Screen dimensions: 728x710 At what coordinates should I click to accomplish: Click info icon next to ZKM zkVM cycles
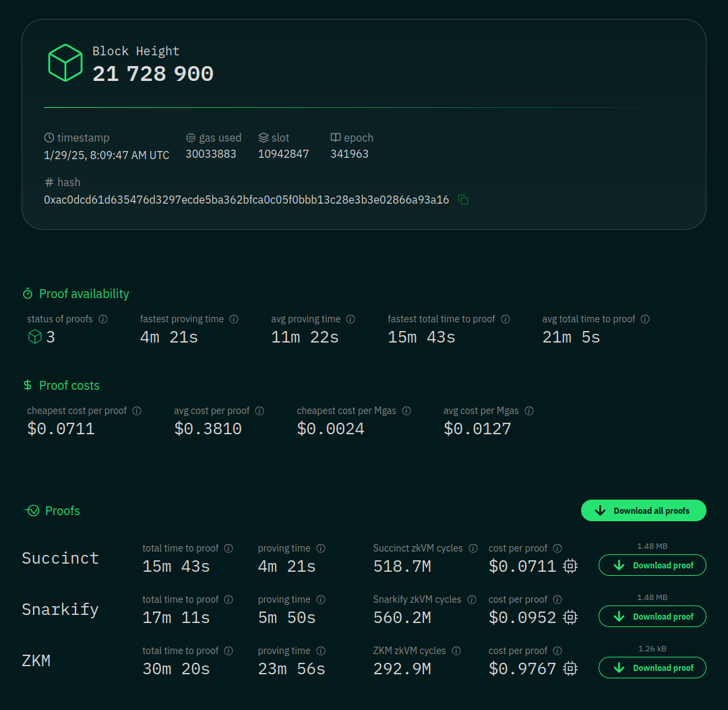click(x=456, y=651)
